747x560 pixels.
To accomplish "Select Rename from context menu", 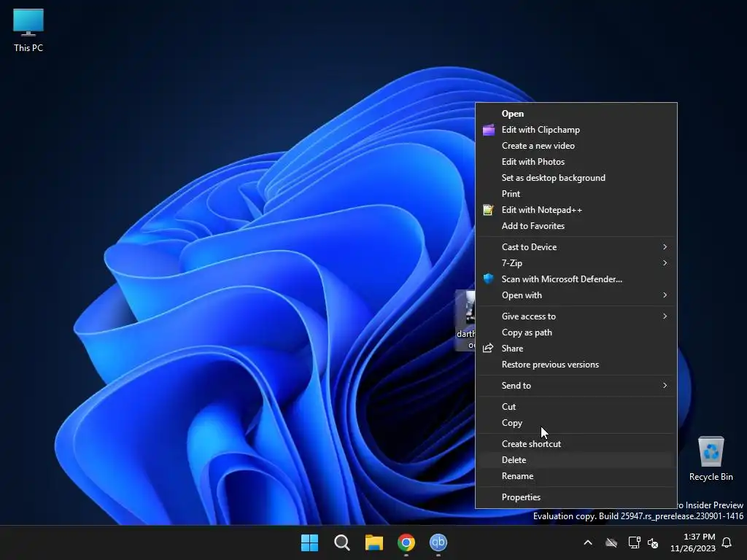I will pyautogui.click(x=576, y=475).
